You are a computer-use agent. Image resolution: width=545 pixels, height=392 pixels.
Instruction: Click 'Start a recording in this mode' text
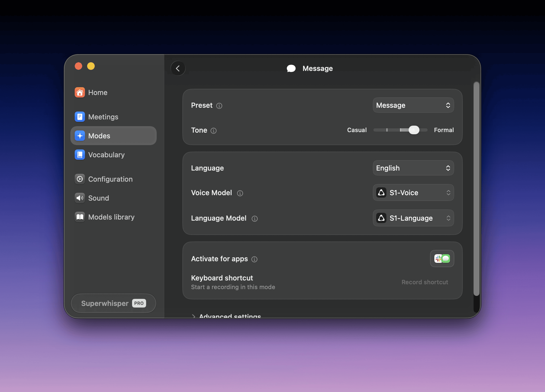233,287
